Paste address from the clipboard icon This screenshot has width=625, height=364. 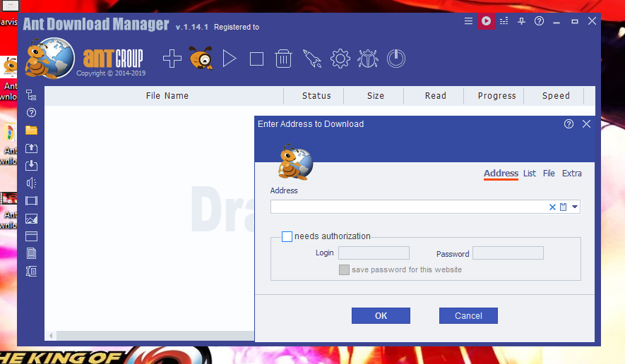click(564, 207)
